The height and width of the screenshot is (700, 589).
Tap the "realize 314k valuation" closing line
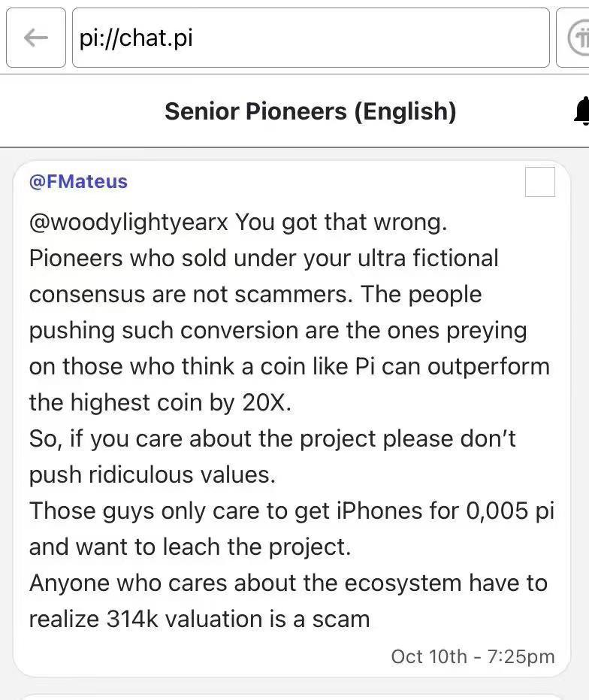pos(199,620)
